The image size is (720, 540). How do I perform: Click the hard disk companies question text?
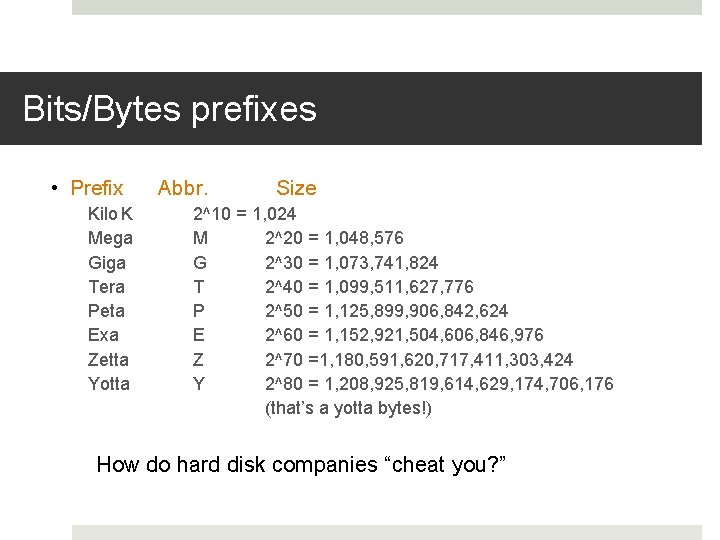coord(301,464)
